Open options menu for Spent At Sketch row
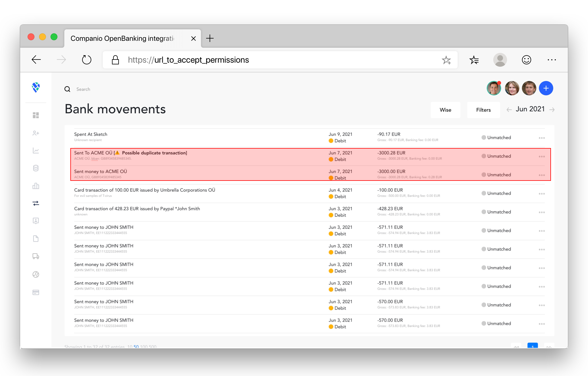This screenshot has width=588, height=376. (541, 138)
